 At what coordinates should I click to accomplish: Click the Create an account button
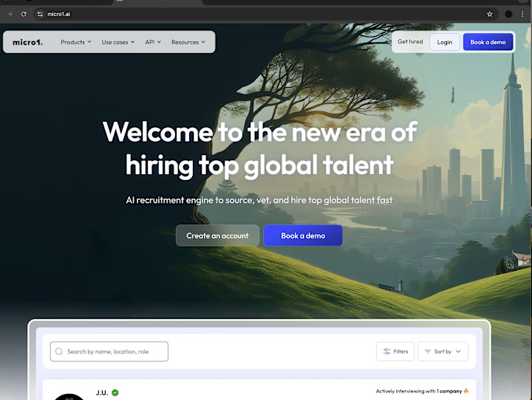(x=217, y=235)
